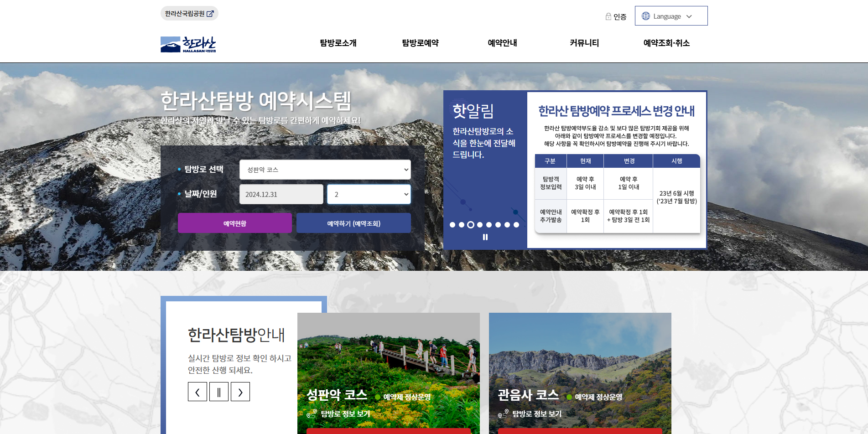The image size is (868, 434).
Task: Click the date field showing 2024.12.31
Action: tap(281, 194)
